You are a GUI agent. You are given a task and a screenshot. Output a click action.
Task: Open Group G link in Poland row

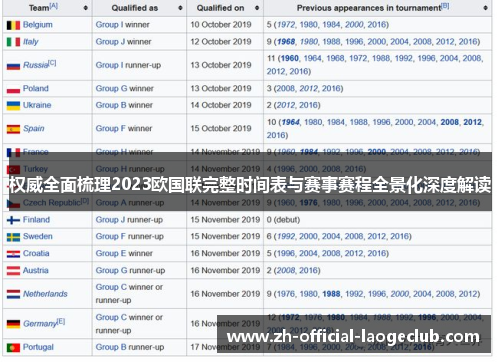[x=111, y=88]
